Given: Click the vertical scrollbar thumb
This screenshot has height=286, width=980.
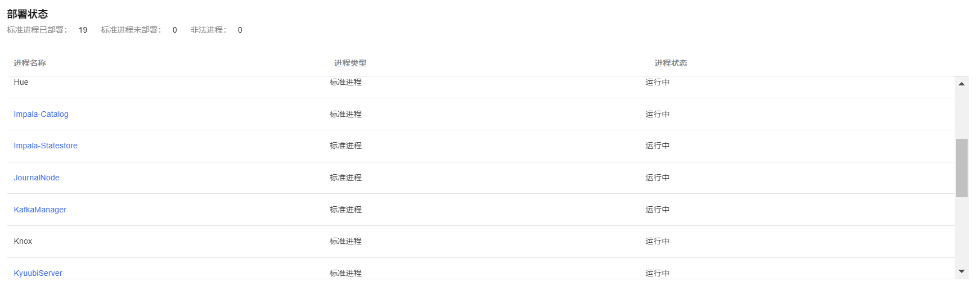Looking at the screenshot, I should click(961, 168).
